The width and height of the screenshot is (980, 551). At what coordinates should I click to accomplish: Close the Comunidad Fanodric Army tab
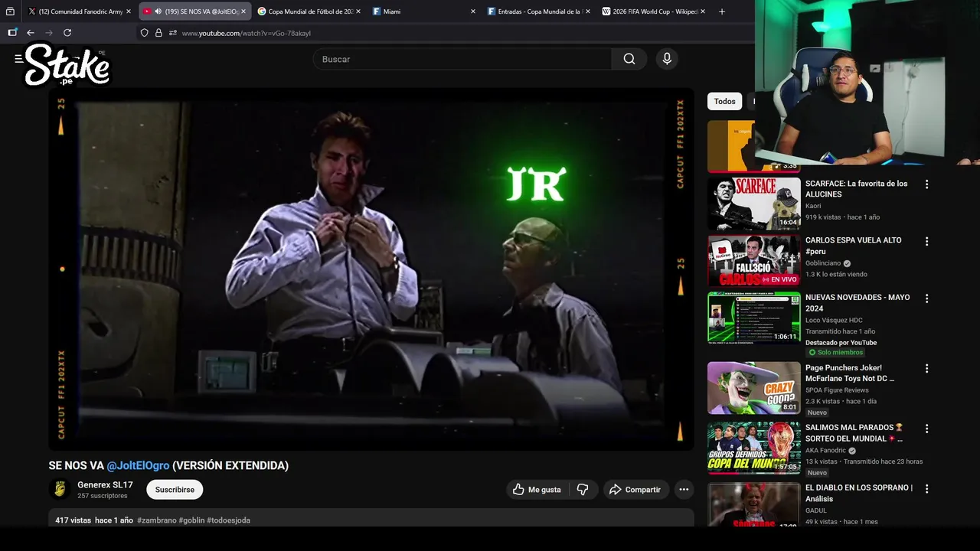[x=128, y=11]
